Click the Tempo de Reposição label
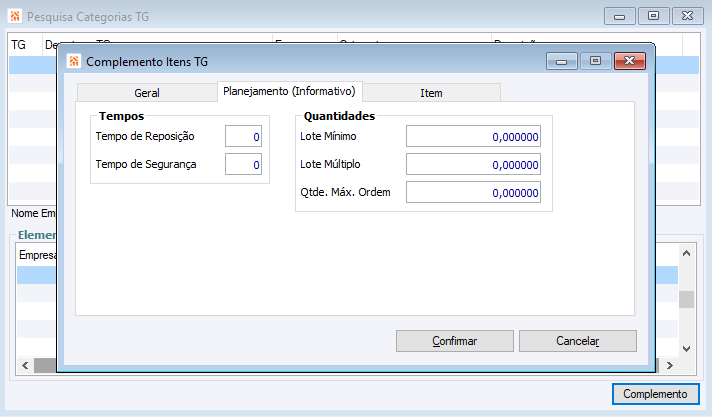712x417 pixels. (x=145, y=136)
